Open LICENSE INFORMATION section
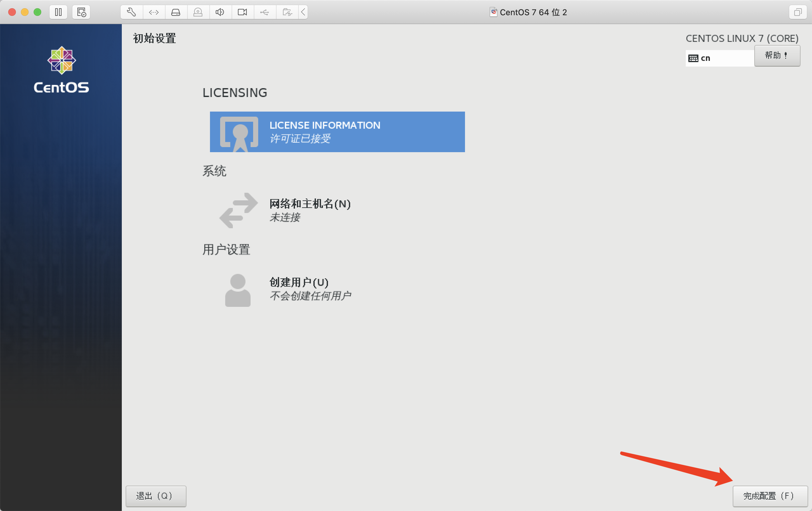Screen dimensions: 812x511 pyautogui.click(x=337, y=132)
